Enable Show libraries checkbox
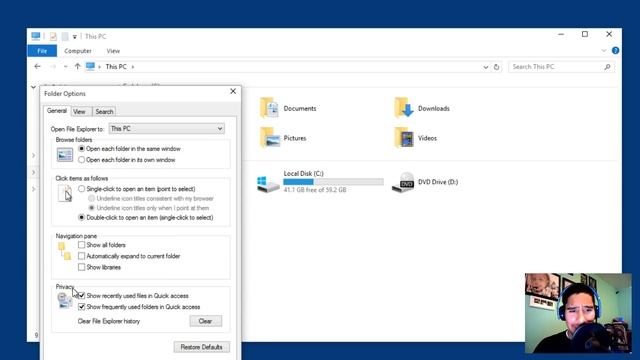The width and height of the screenshot is (640, 360). click(81, 267)
